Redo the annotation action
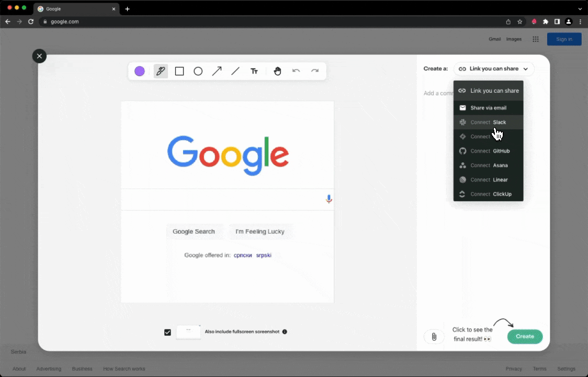 (315, 71)
